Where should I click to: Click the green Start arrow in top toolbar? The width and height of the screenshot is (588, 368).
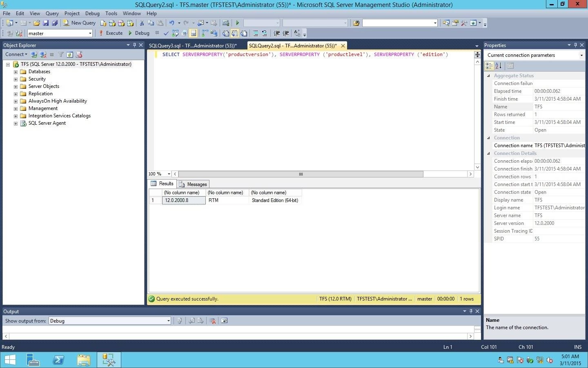[x=237, y=23]
